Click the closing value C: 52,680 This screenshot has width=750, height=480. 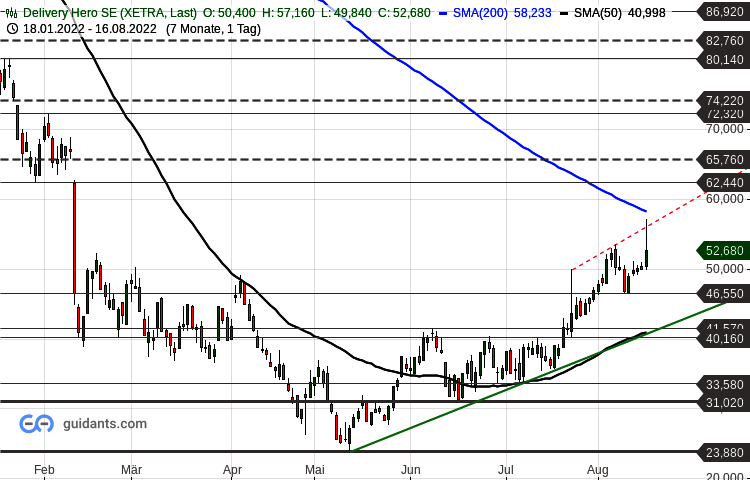404,13
